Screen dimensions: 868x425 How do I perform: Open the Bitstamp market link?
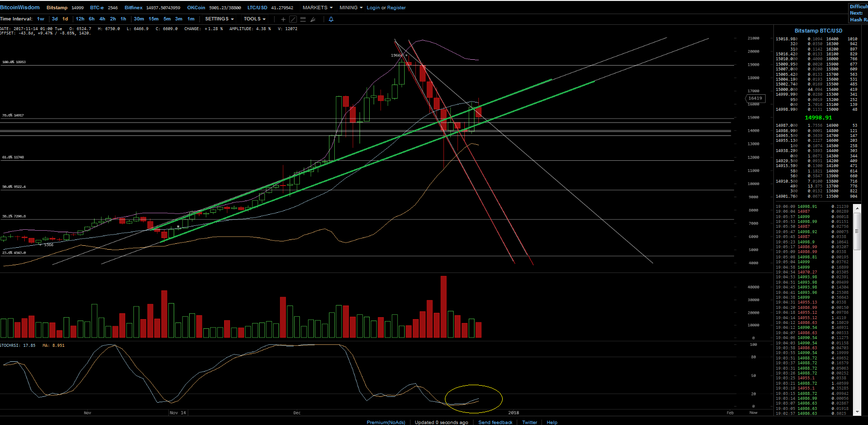(57, 8)
